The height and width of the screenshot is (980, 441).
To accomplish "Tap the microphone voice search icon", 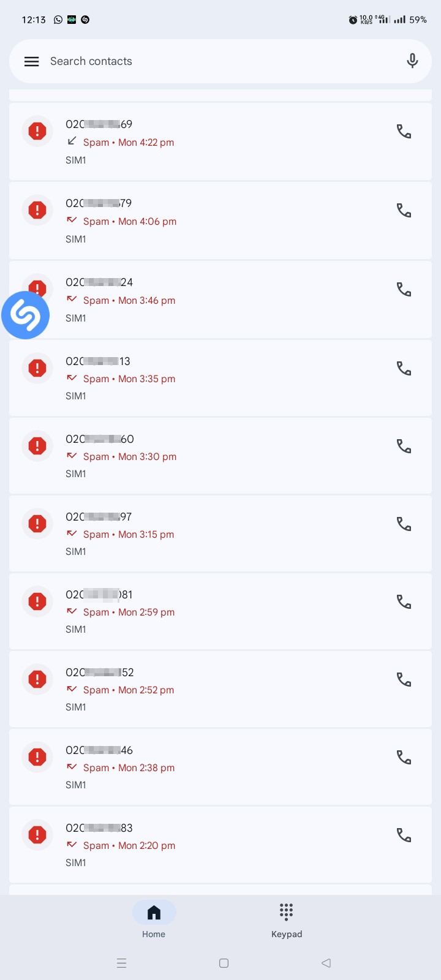I will (x=412, y=61).
